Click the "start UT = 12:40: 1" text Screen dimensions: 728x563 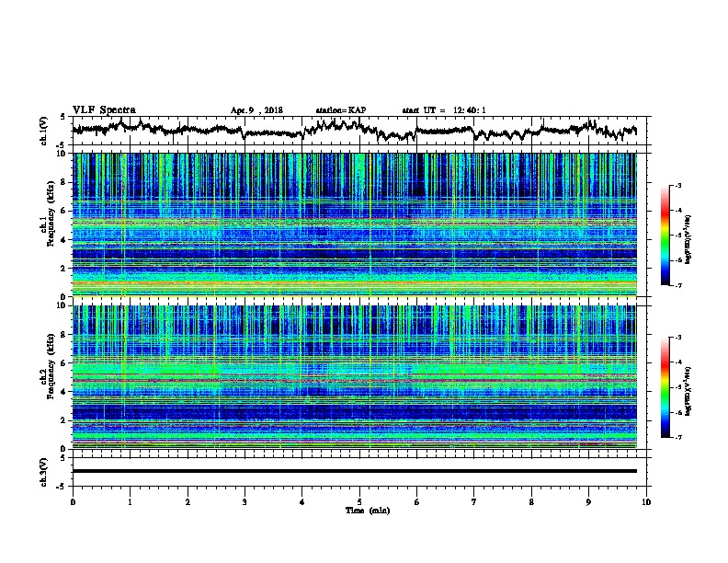click(x=444, y=110)
